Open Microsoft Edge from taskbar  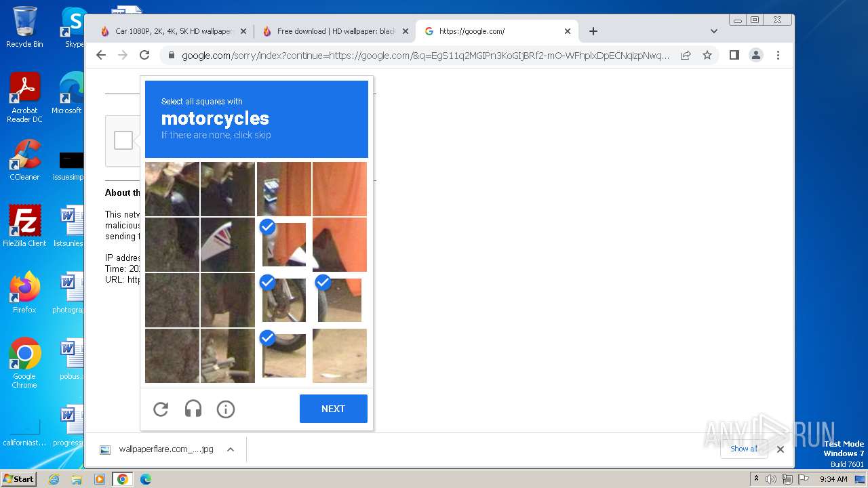[x=145, y=479]
